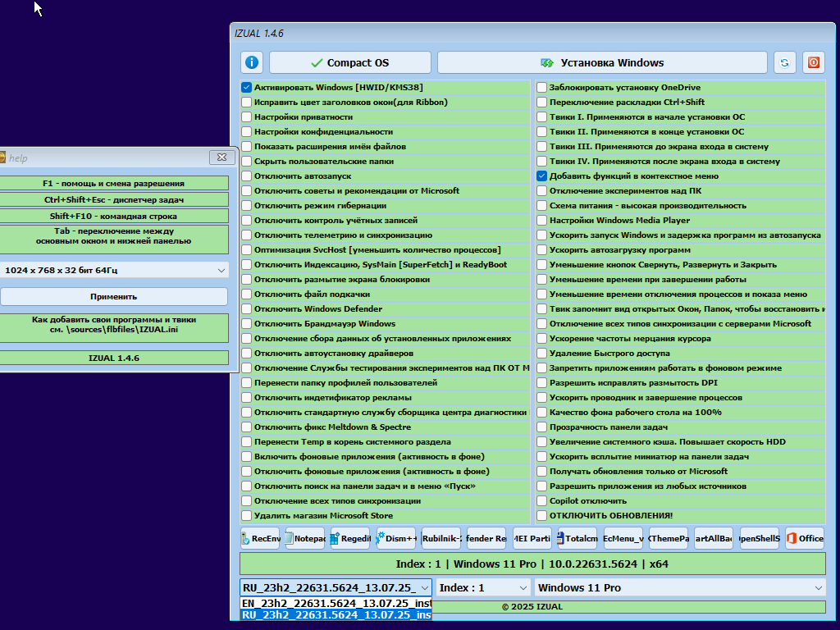Click Shift+F10 командная строка button
Screen dimensions: 840x630
(113, 216)
